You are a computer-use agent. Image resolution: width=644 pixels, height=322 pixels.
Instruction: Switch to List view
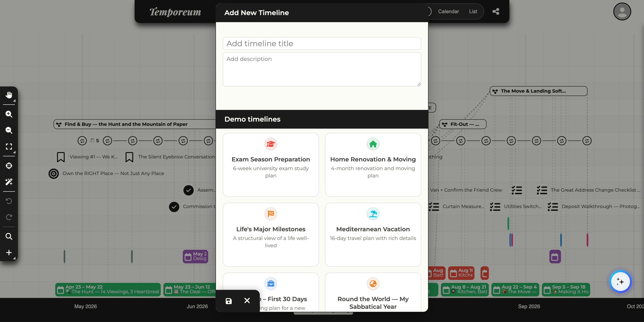[473, 11]
